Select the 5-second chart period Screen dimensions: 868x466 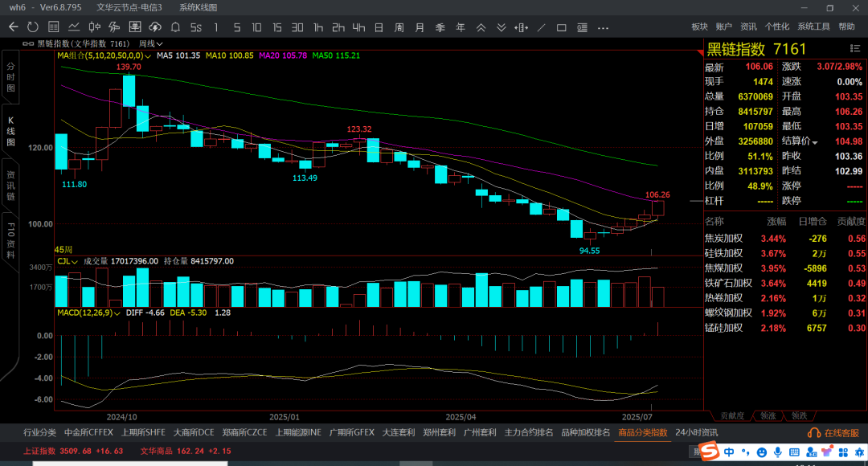[x=196, y=27]
